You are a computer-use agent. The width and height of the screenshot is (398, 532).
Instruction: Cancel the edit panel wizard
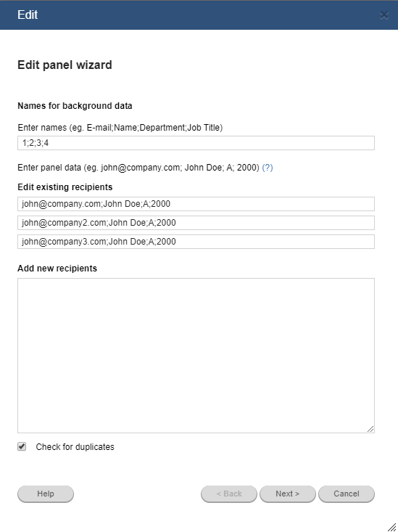pos(347,494)
